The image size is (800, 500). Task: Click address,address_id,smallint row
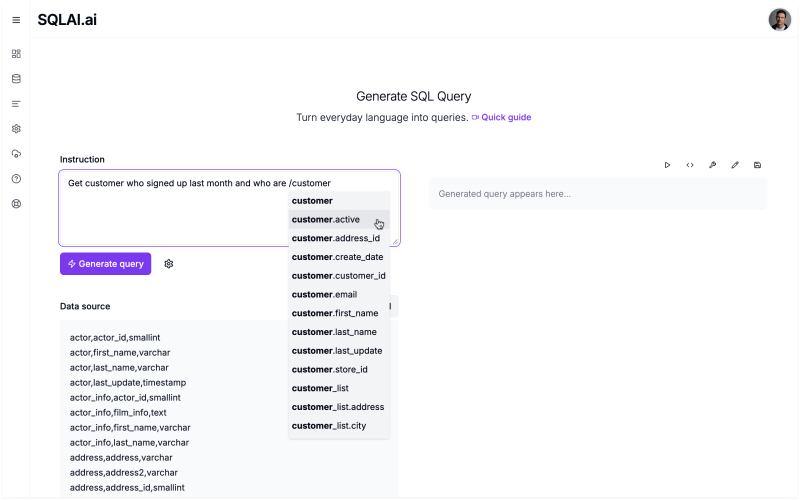point(127,487)
